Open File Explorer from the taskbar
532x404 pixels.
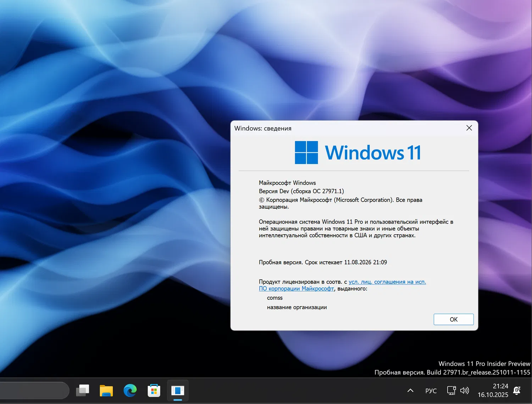[106, 390]
